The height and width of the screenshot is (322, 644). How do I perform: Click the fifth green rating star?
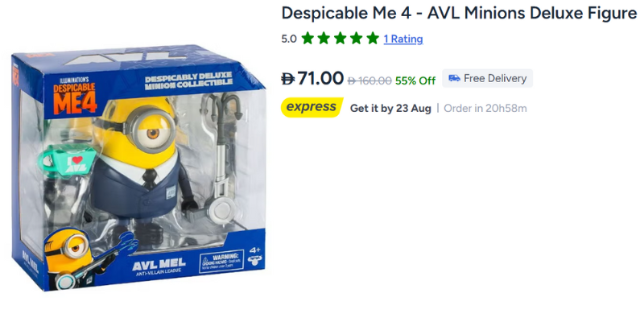(x=373, y=39)
